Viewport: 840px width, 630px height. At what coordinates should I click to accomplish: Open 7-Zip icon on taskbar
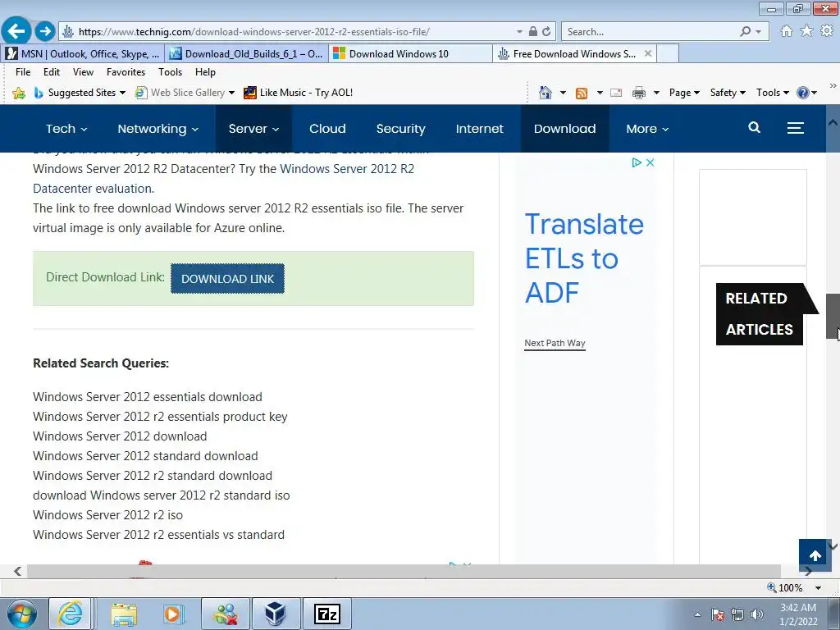326,614
